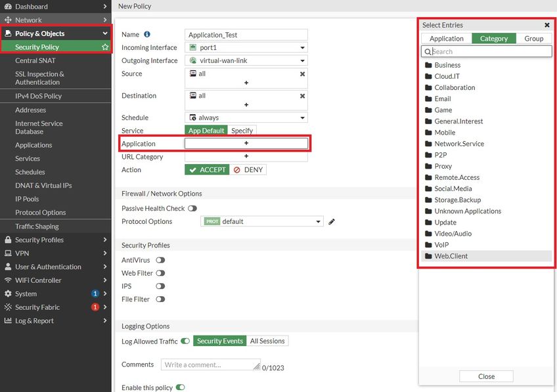
Task: Click the favorite star next to Security Policy
Action: coord(105,47)
